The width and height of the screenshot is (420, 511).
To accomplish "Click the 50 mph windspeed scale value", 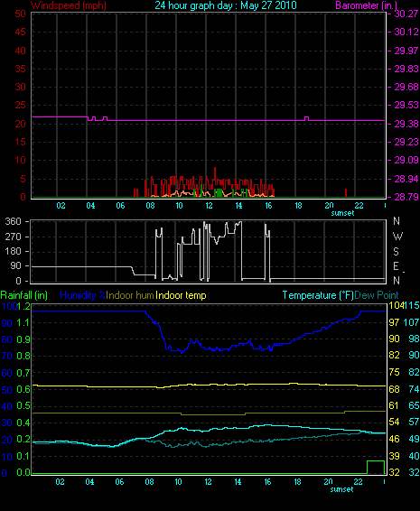I will [x=20, y=14].
